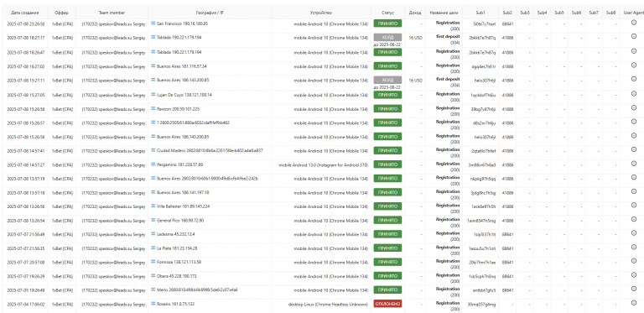View User Agent icon in Rawson row
Image resolution: width=644 pixels, height=313 pixels.
click(x=633, y=107)
